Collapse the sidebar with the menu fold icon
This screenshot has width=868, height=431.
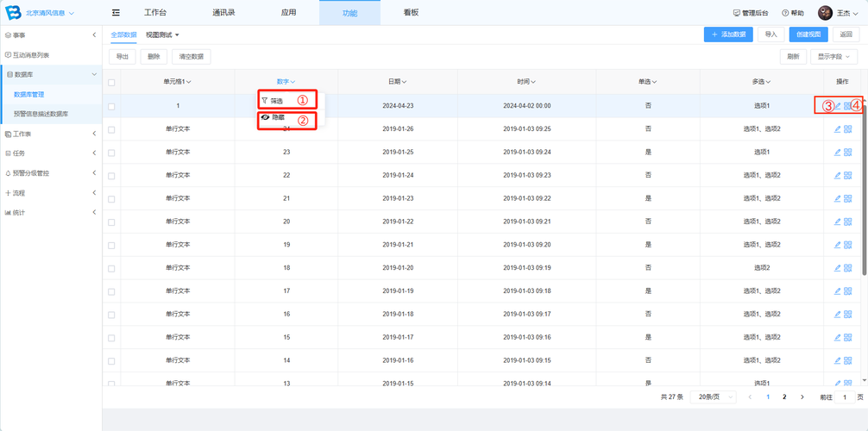click(116, 13)
